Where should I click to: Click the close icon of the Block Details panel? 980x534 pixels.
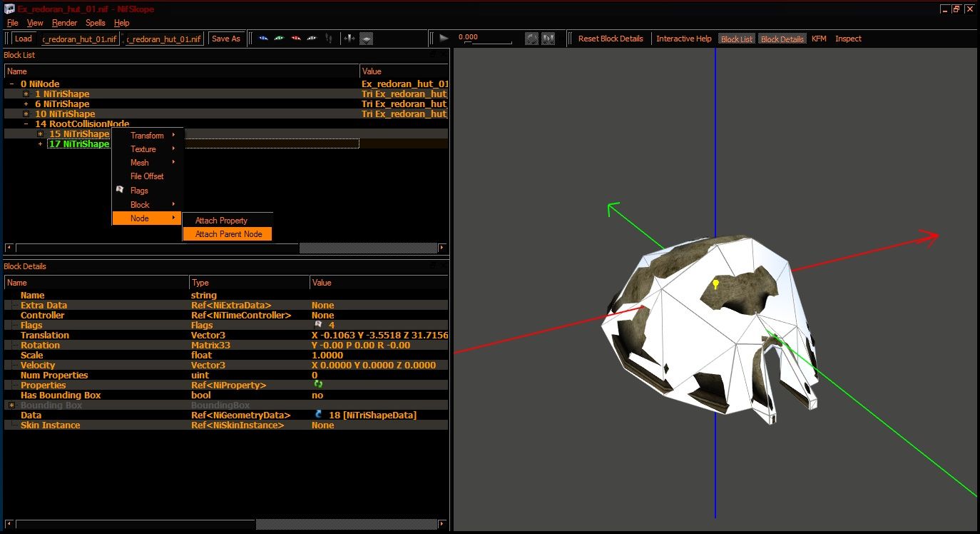click(443, 266)
